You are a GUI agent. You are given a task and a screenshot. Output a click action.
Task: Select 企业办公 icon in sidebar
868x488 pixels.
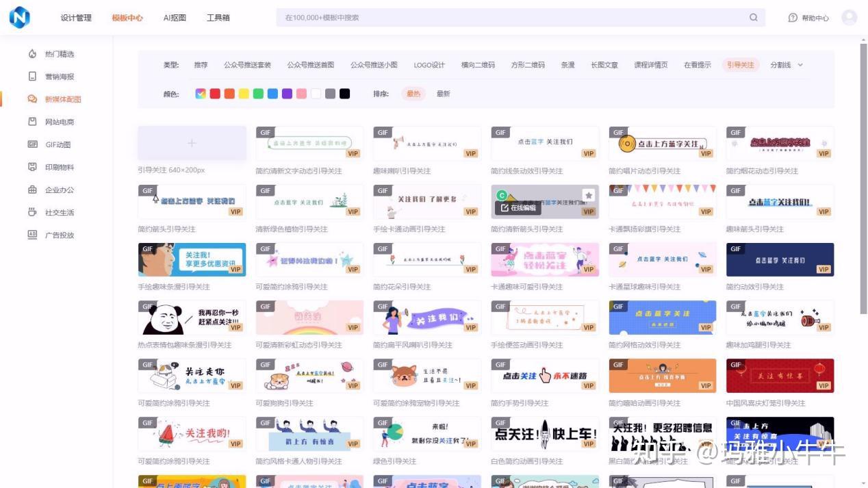tap(32, 190)
